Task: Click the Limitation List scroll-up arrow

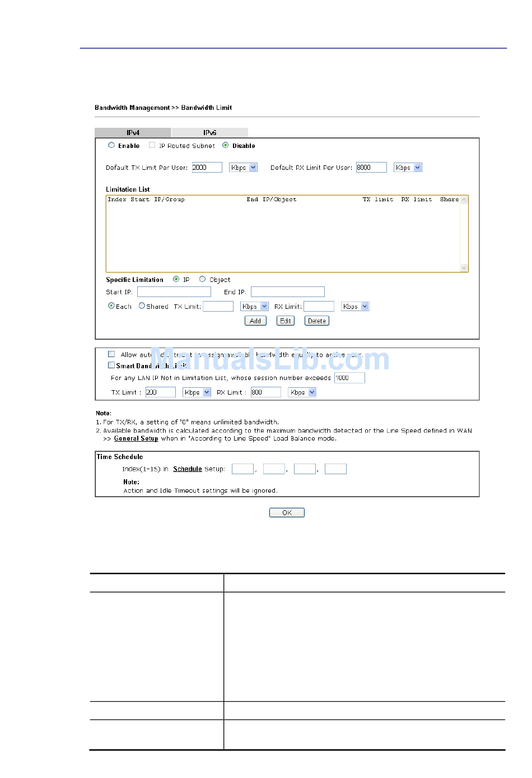Action: [x=464, y=200]
